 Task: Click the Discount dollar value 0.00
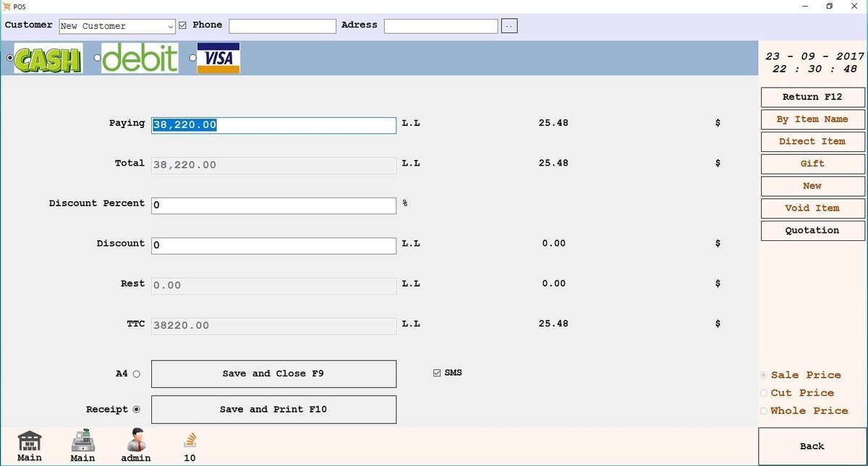(x=553, y=243)
